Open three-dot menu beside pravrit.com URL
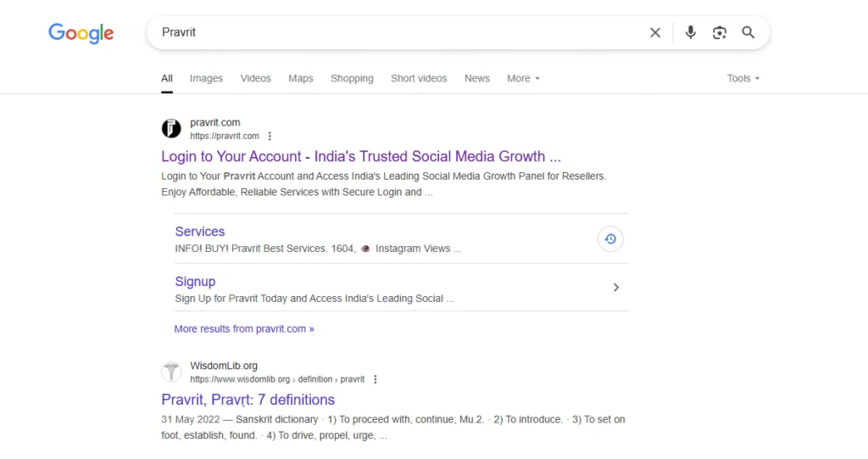This screenshot has width=868, height=459. (270, 136)
